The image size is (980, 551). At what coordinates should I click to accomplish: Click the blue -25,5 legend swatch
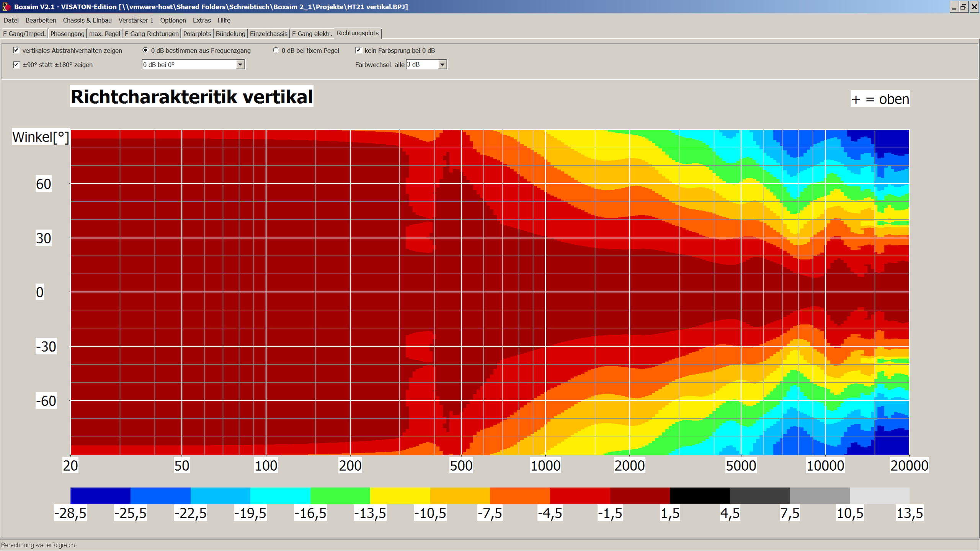click(x=160, y=496)
